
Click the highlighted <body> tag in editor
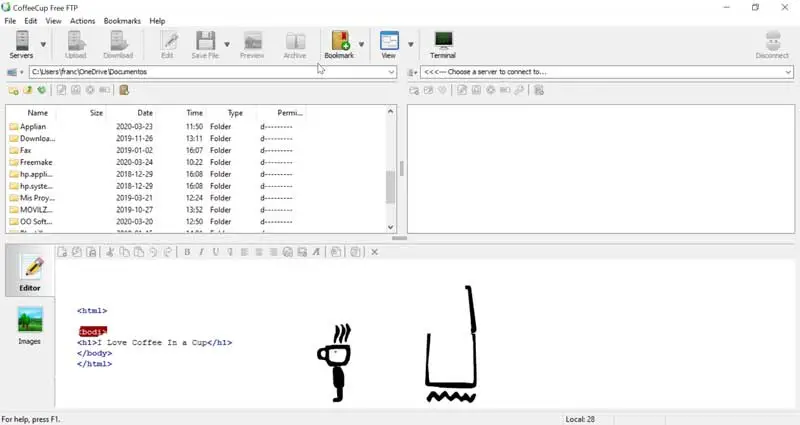[x=93, y=332]
